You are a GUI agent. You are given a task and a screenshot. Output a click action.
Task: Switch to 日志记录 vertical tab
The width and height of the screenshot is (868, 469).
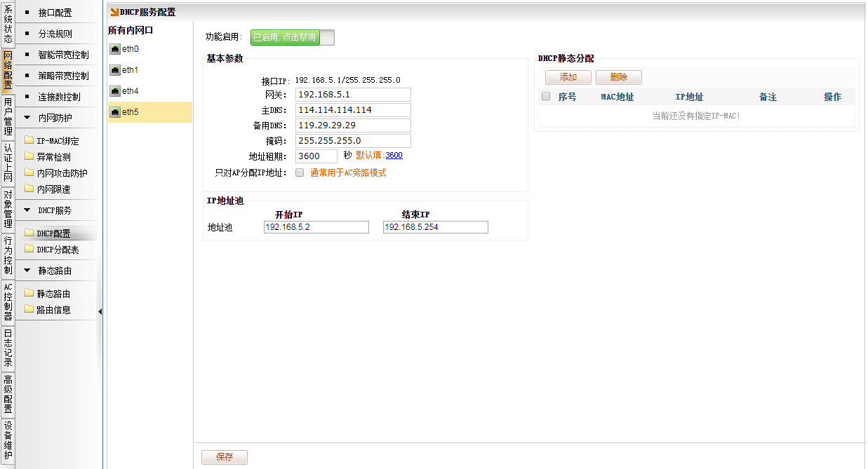[x=8, y=348]
